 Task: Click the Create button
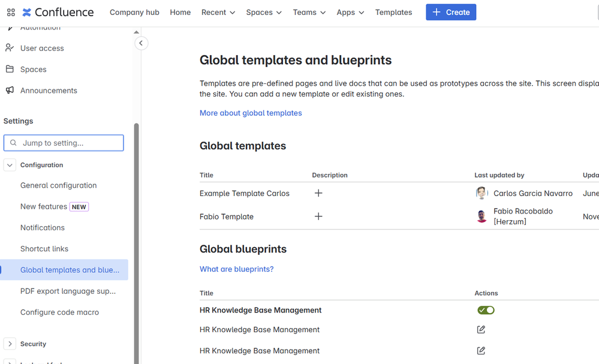pos(451,12)
